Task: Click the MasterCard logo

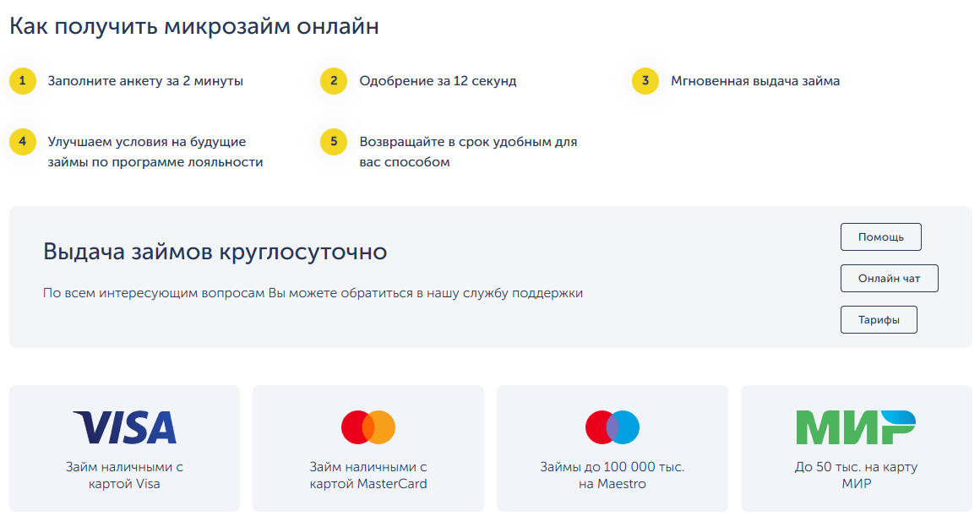Action: (368, 427)
